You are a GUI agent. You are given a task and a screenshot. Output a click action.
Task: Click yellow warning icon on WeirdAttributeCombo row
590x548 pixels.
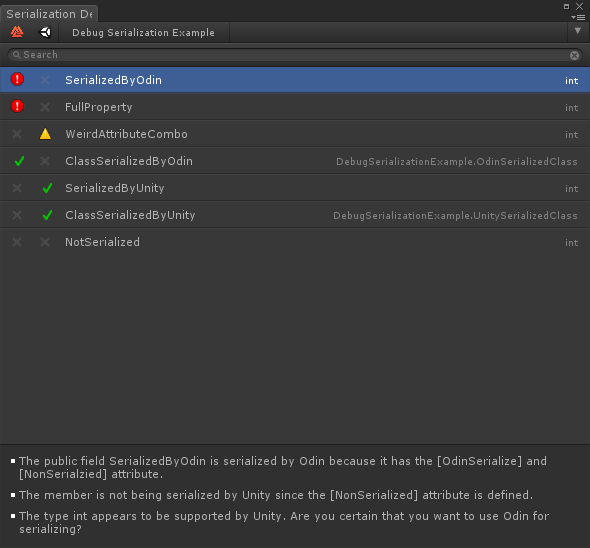45,134
